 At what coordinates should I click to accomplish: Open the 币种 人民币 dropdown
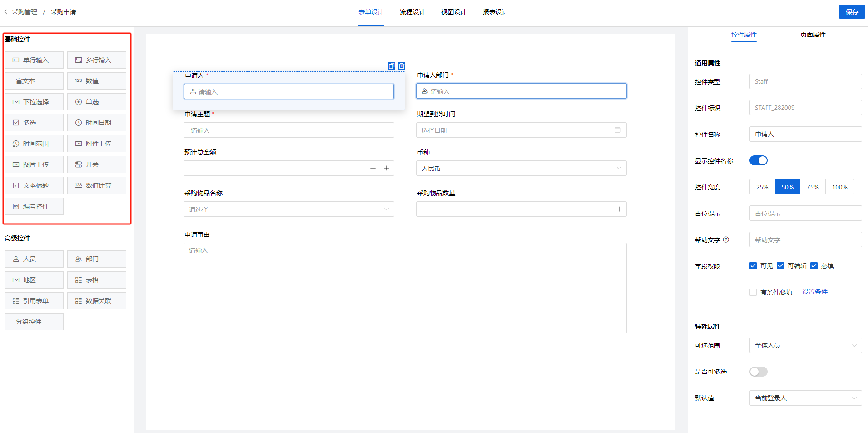[x=521, y=168]
